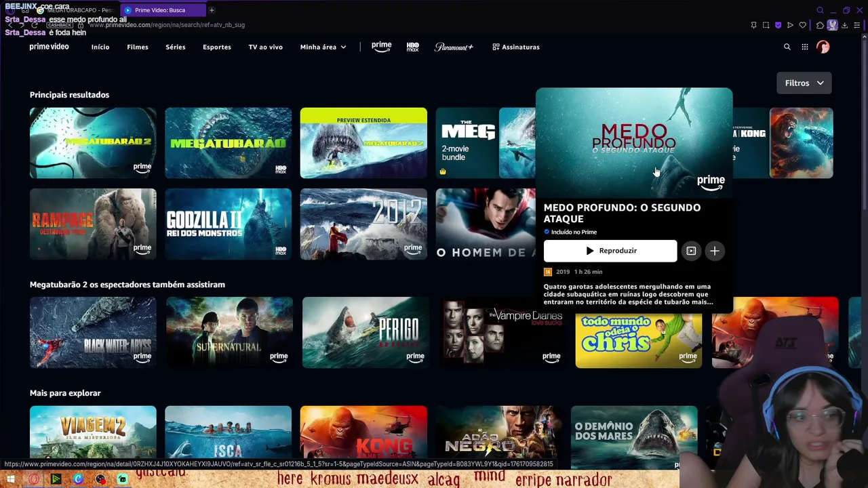Open Megatubarão HBO Max thumbnail
The width and height of the screenshot is (868, 488).
click(x=228, y=143)
